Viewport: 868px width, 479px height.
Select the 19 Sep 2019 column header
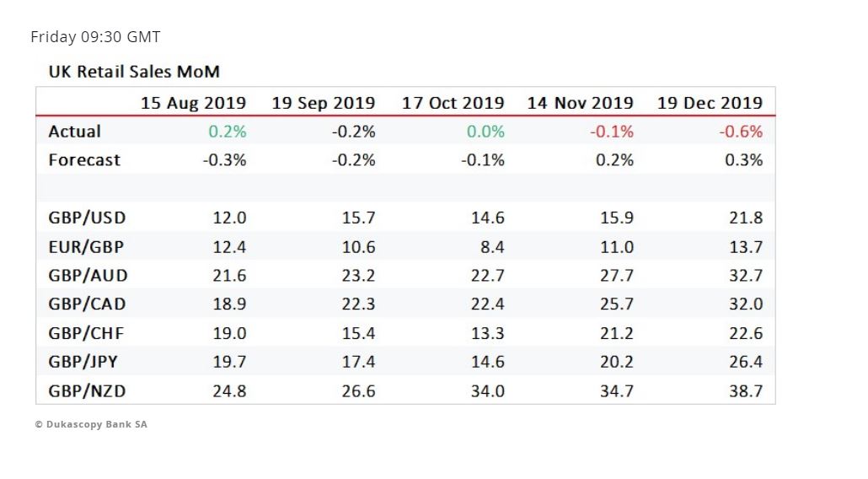323,103
